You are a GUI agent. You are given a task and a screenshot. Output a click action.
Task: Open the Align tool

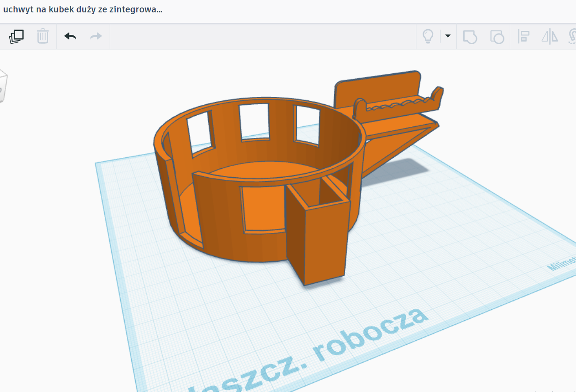point(523,36)
